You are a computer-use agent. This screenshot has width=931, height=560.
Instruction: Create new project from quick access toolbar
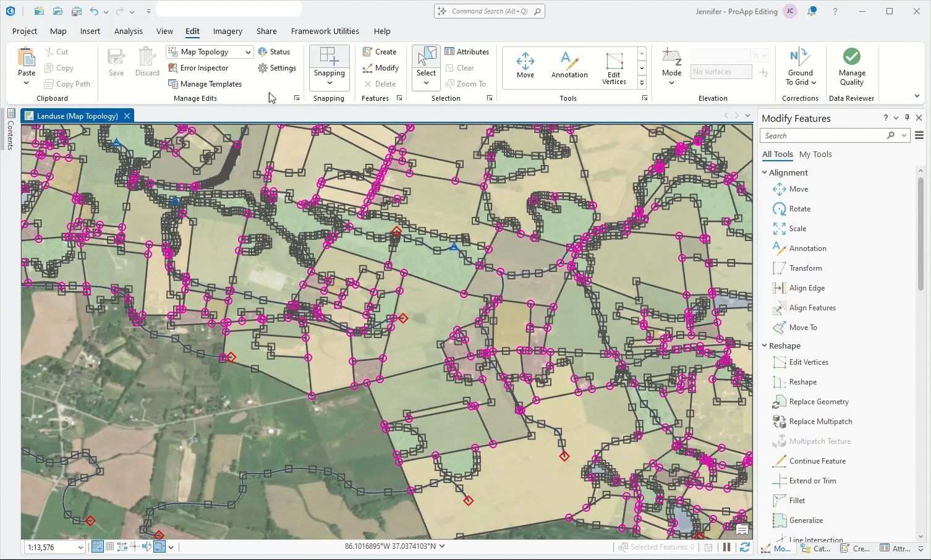(39, 11)
